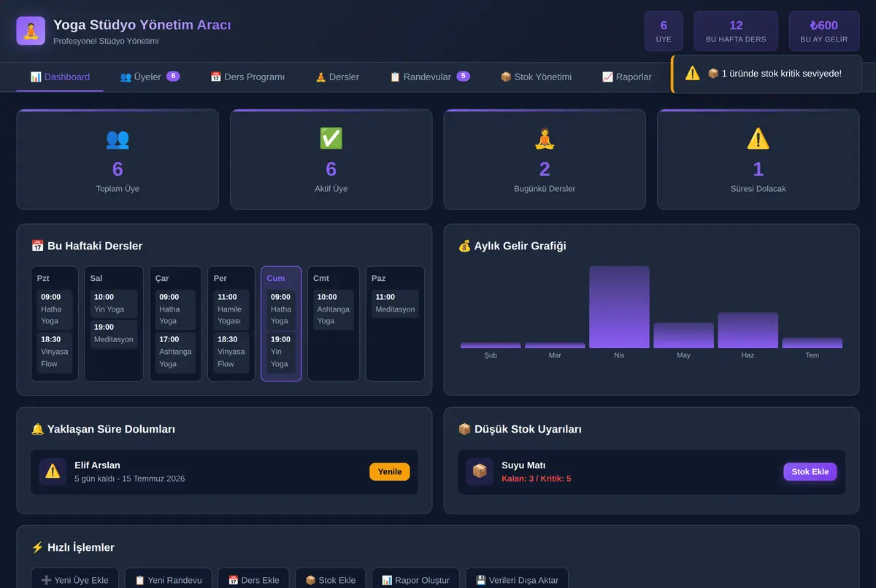Click the Kalan: 3 / Kritik: 5 text
876x588 pixels.
[x=537, y=479]
